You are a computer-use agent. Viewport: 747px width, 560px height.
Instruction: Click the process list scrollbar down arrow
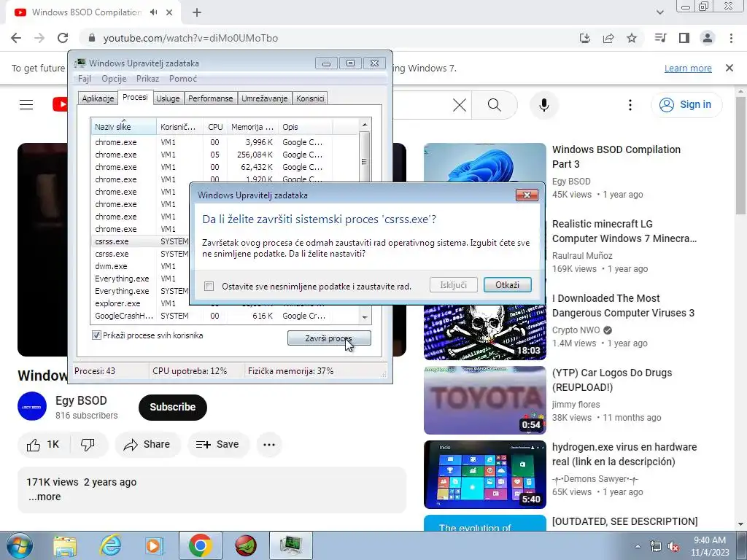click(x=365, y=317)
